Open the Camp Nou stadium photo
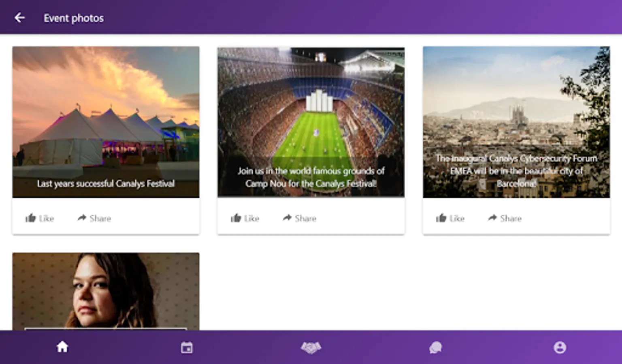The height and width of the screenshot is (364, 622). (x=311, y=122)
